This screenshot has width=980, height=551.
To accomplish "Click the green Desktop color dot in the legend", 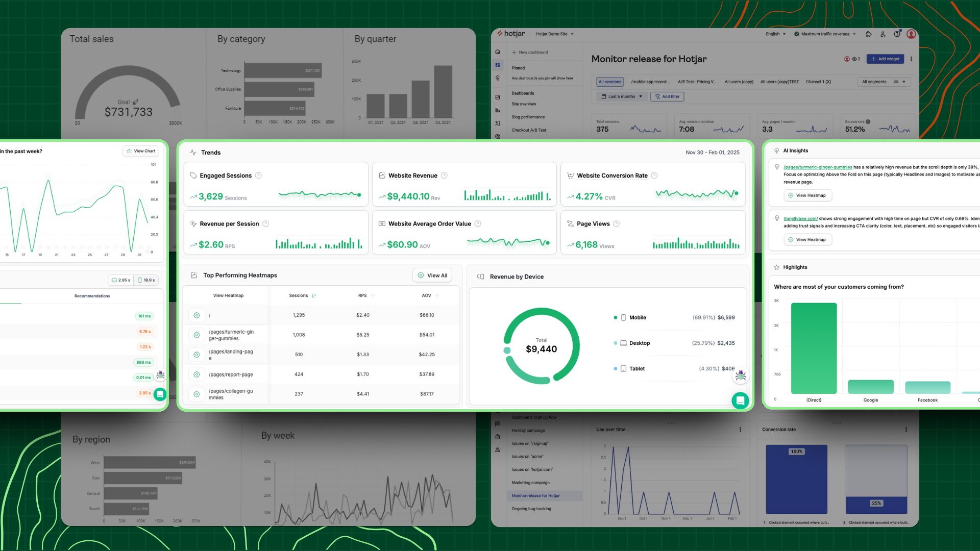I will [616, 343].
